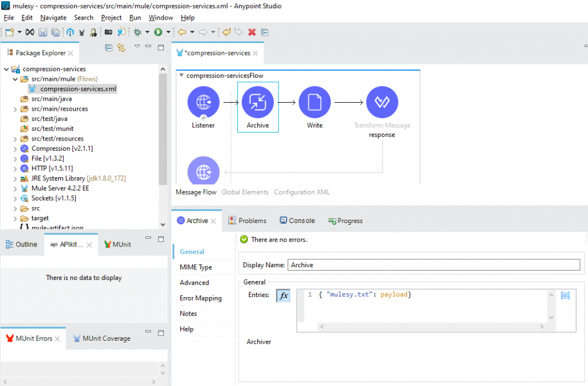The image size is (588, 386).
Task: Open the DataWeave expression editor with the fx icon
Action: [x=283, y=295]
